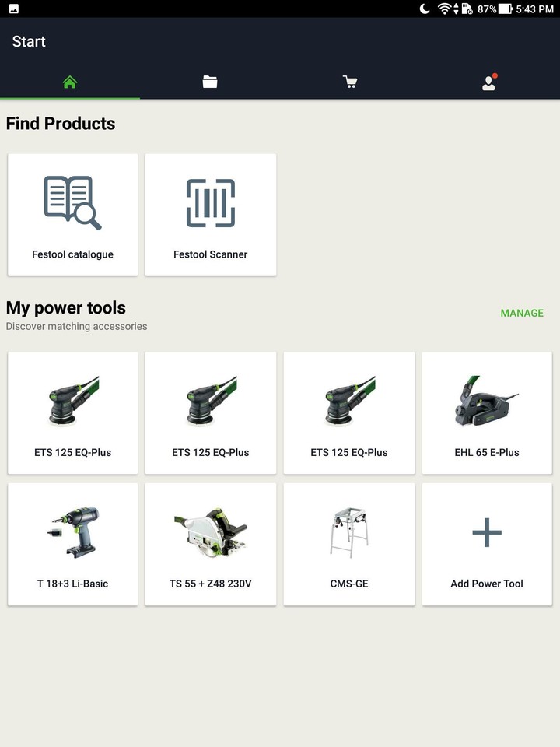Screen dimensions: 560x747
Task: Tap the Wi-Fi icon in status bar
Action: (445, 9)
